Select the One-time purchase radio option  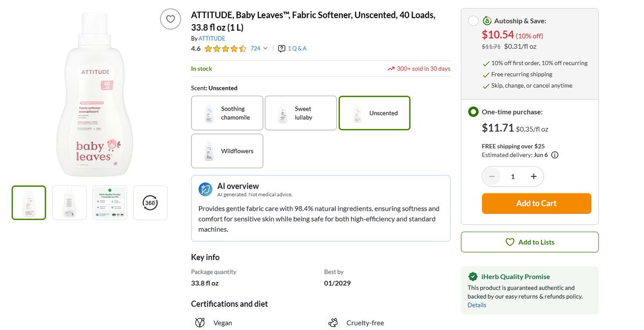[x=473, y=112]
